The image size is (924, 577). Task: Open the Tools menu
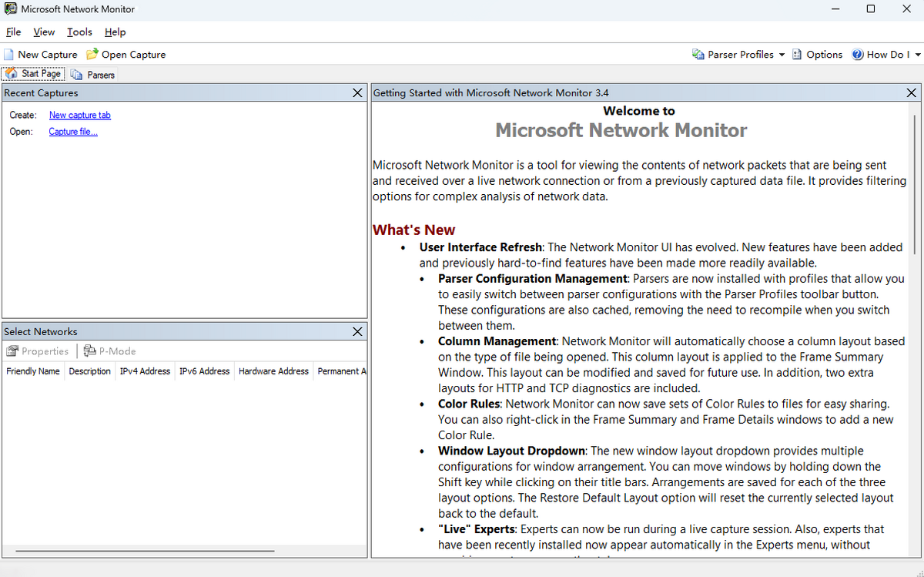[x=79, y=32]
